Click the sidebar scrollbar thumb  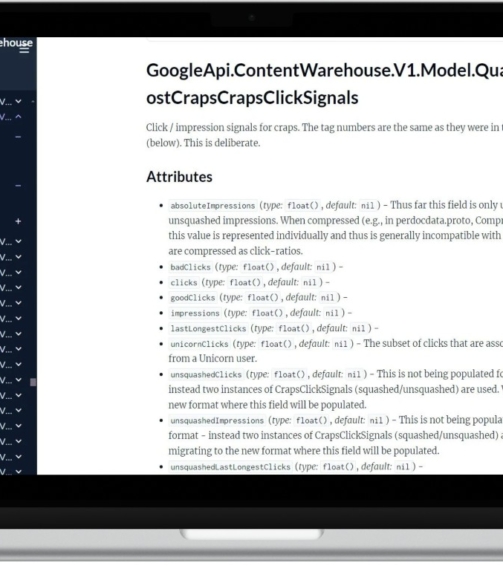tap(33, 382)
